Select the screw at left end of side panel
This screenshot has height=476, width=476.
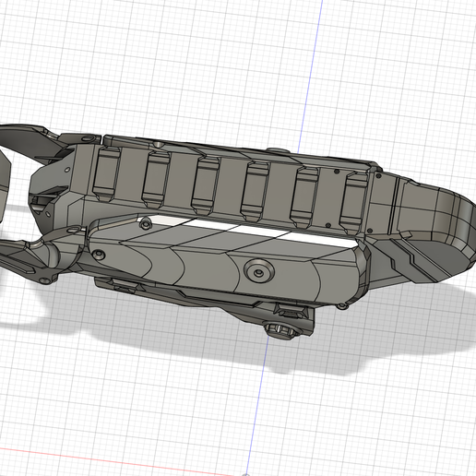click(x=99, y=255)
